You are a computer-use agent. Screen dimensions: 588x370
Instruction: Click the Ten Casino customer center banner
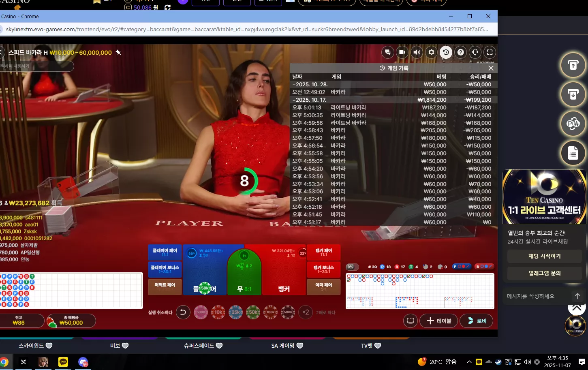click(x=544, y=197)
